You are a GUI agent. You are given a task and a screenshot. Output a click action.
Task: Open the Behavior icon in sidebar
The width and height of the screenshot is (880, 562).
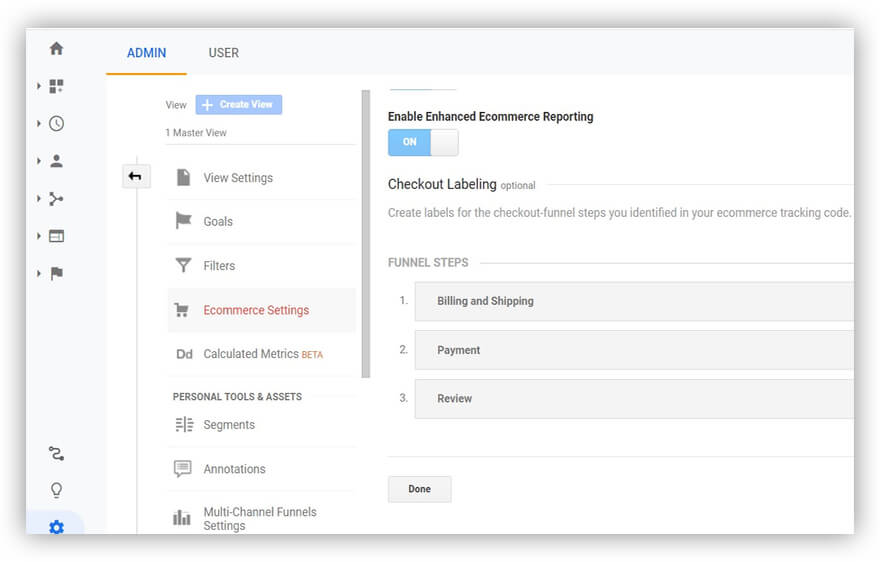(56, 236)
